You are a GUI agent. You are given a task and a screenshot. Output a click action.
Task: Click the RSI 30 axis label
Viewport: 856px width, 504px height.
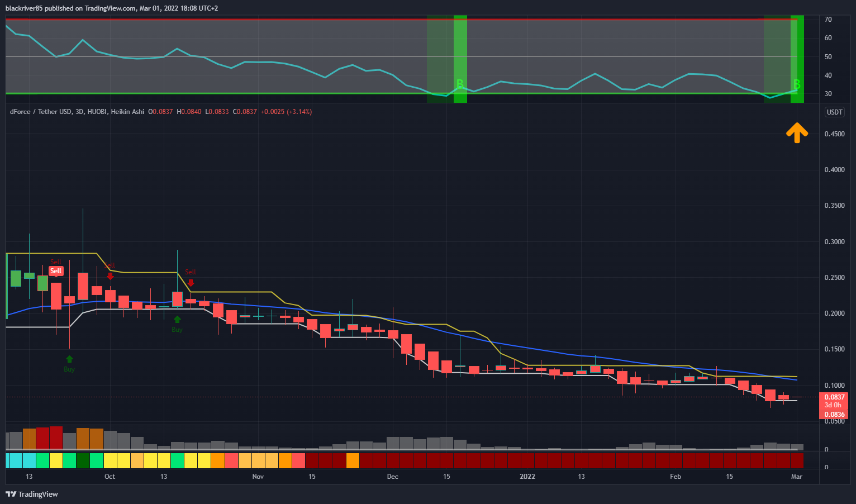[x=828, y=94]
